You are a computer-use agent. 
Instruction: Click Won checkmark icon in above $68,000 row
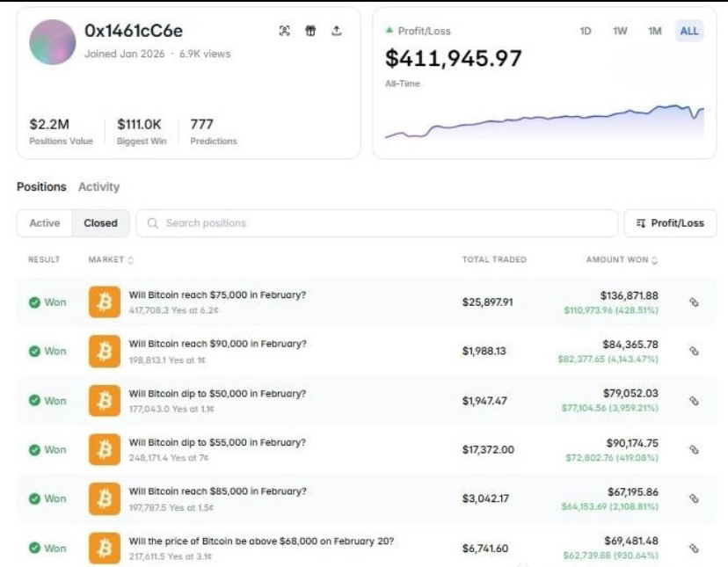(34, 548)
